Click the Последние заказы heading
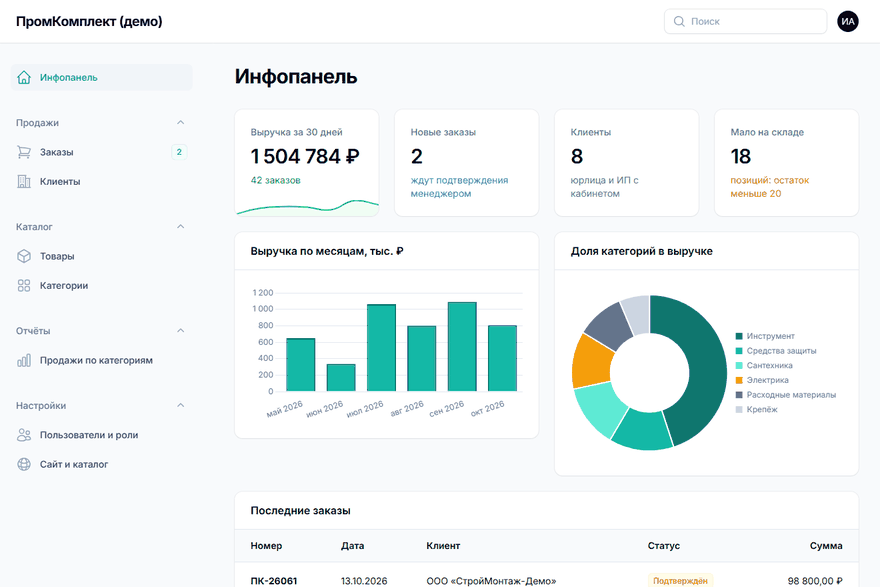The height and width of the screenshot is (587, 880). pyautogui.click(x=300, y=511)
